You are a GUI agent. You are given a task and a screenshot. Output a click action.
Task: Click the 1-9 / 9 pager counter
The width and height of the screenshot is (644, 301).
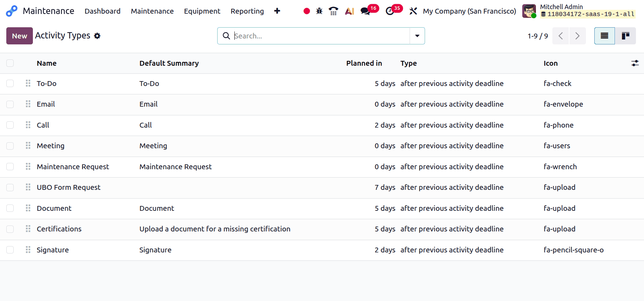538,36
